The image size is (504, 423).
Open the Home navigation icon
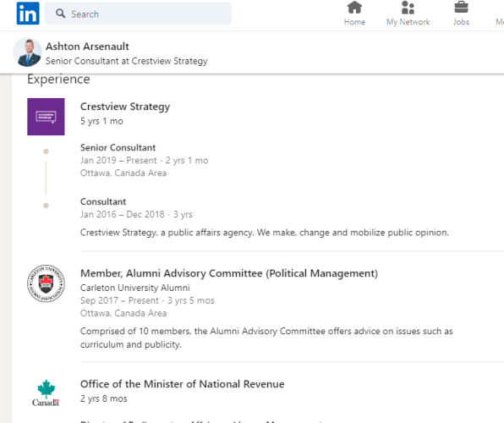[354, 8]
